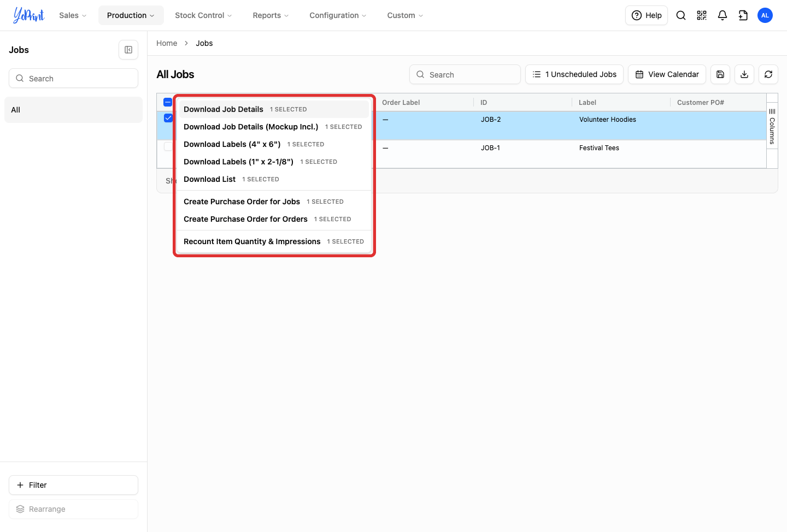Expand the Reports menu
The height and width of the screenshot is (532, 787).
[x=271, y=15]
